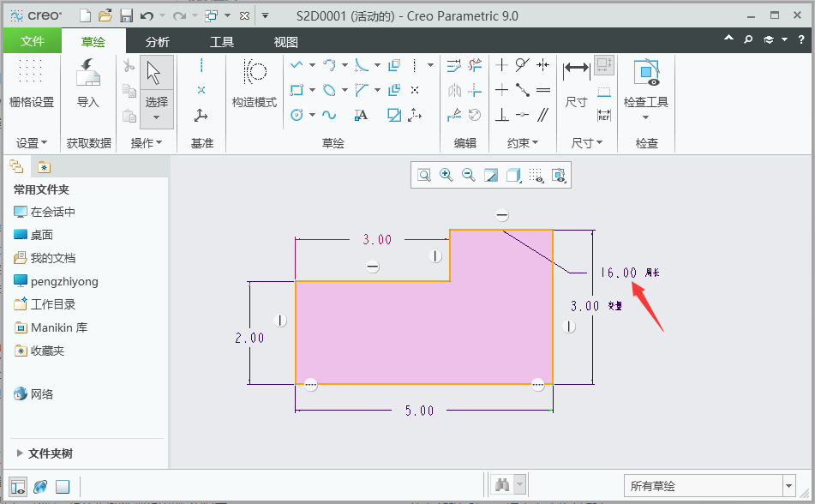The width and height of the screenshot is (815, 504).
Task: Select the Rectangle sketch tool
Action: (297, 90)
